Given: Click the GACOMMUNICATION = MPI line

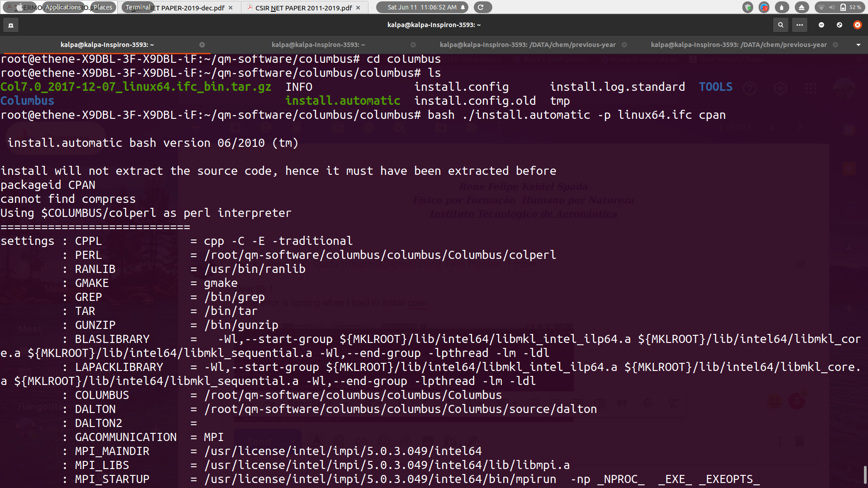Looking at the screenshot, I should (x=149, y=437).
